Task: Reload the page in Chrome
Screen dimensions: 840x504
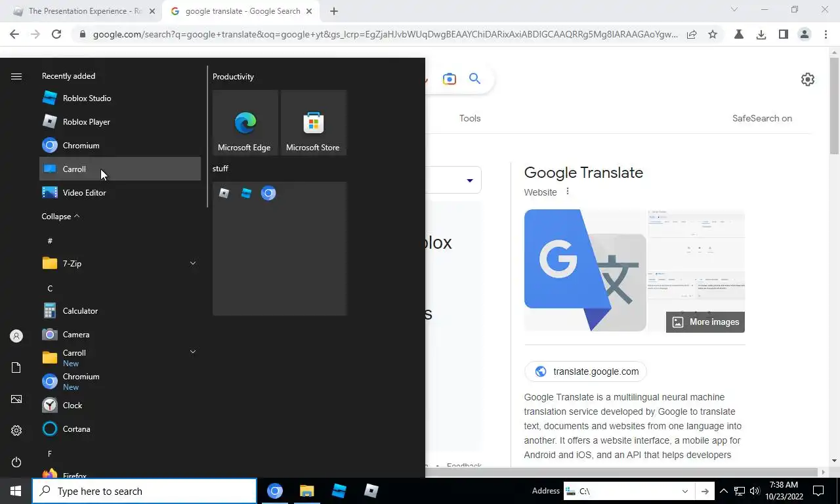Action: [56, 35]
